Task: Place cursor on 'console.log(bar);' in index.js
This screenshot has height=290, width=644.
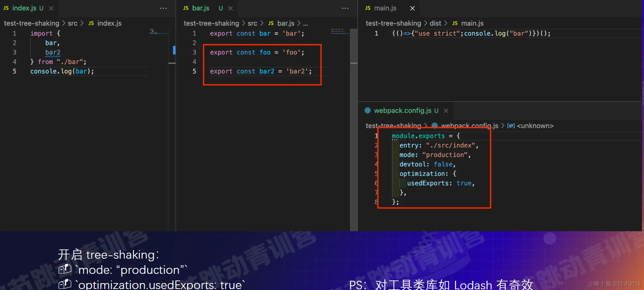Action: pos(62,71)
